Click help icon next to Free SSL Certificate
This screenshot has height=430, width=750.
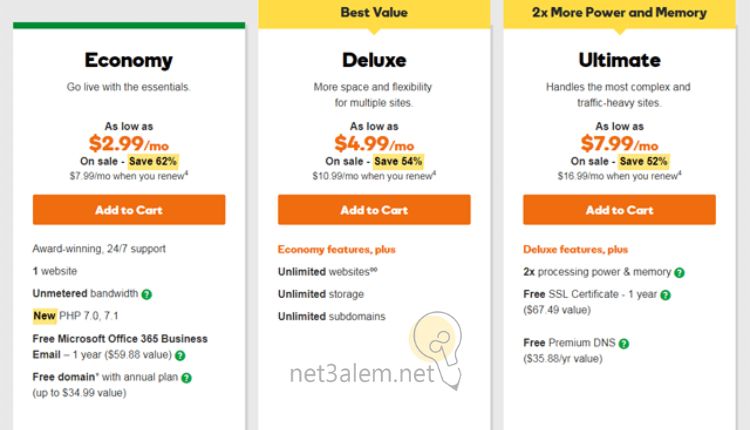665,294
